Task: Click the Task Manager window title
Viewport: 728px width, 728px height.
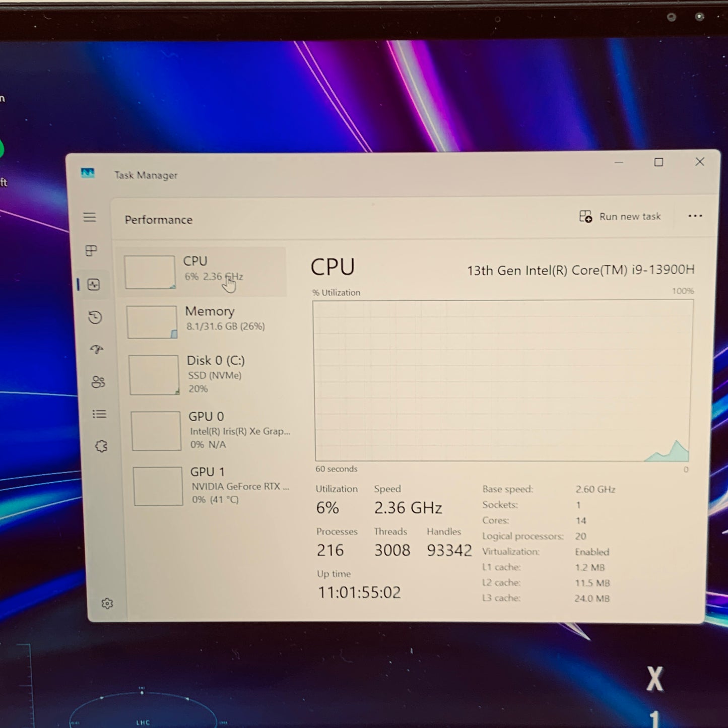Action: [x=146, y=175]
